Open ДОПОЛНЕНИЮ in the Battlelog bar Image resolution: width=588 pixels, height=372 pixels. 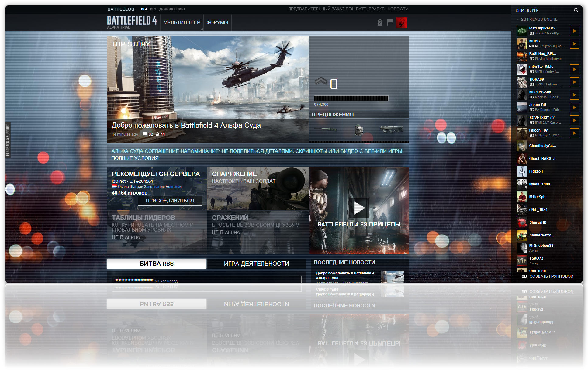(172, 9)
